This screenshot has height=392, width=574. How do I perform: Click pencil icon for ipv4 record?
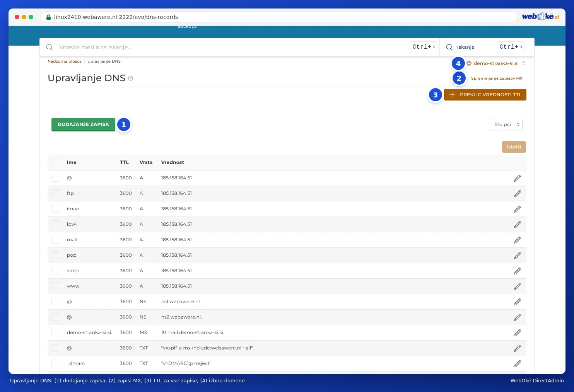tap(518, 225)
